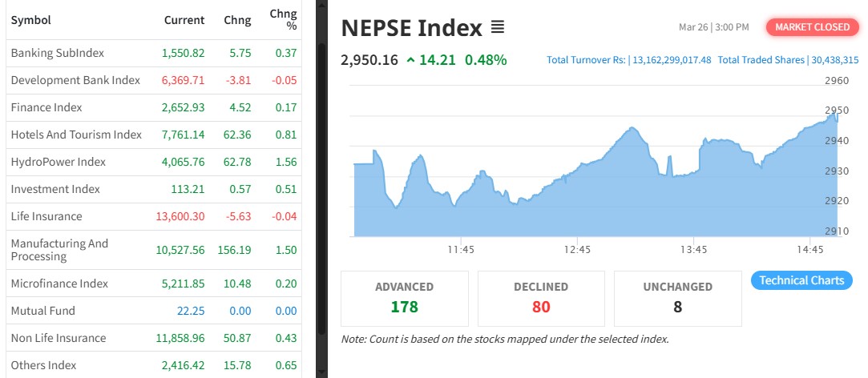This screenshot has width=868, height=378.
Task: Select Hotels And Tourism Index
Action: 76,135
